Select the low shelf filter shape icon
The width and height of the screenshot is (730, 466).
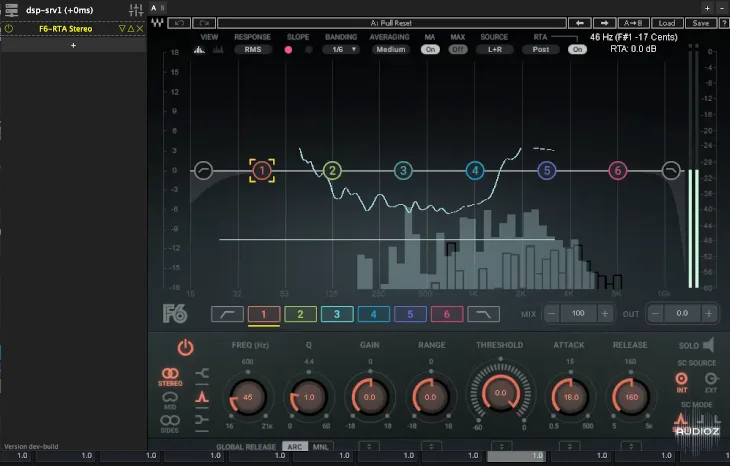(202, 373)
